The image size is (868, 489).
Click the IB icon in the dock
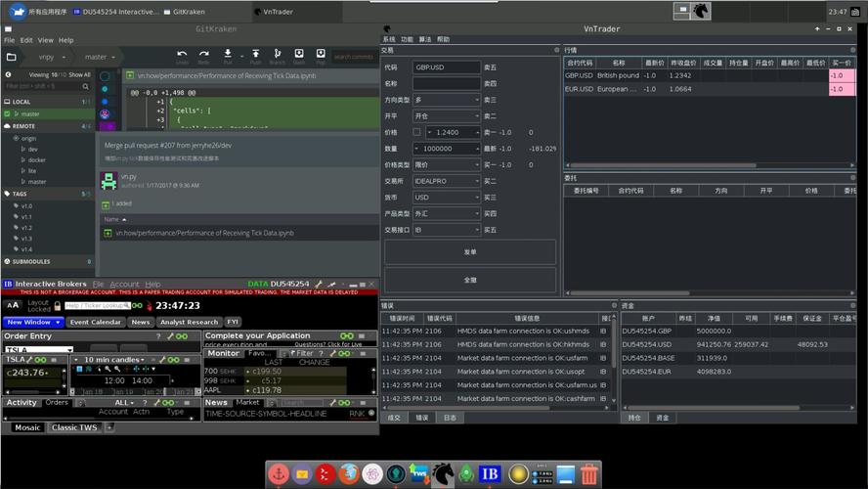click(x=490, y=474)
